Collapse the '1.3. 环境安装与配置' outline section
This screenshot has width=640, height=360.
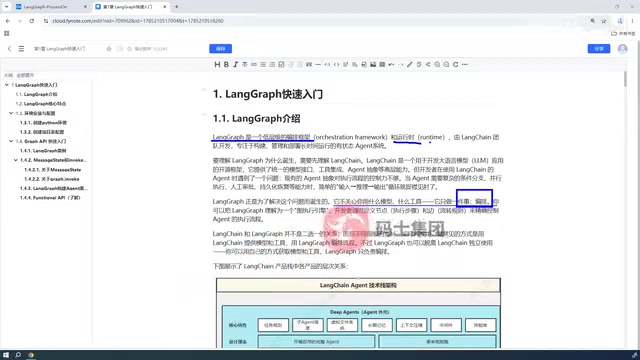point(11,113)
